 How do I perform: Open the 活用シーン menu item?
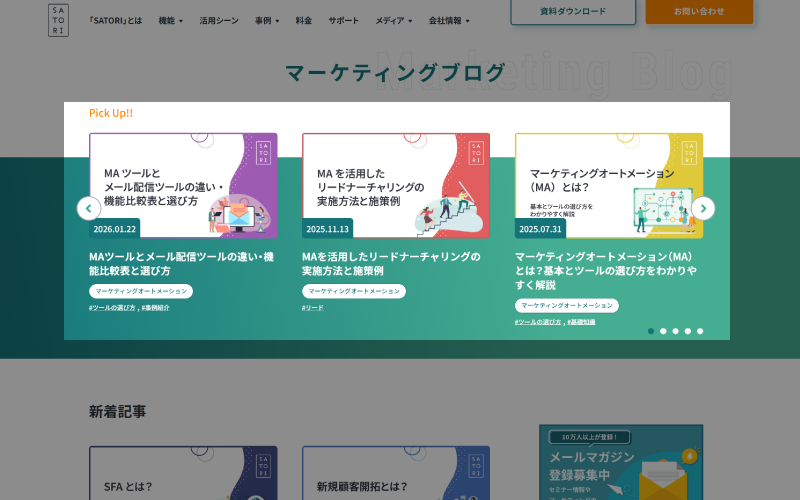pos(219,20)
